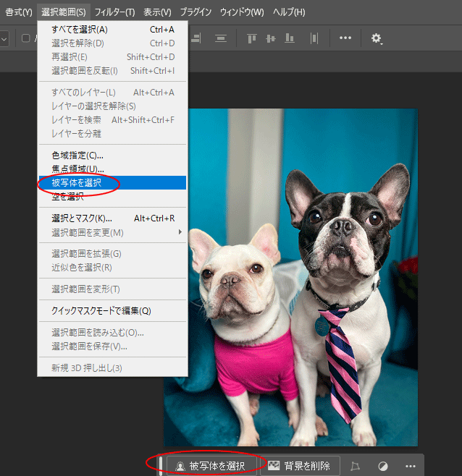This screenshot has height=476, width=462.
Task: Open 選択とマスク(K)... from menu
Action: tap(82, 218)
